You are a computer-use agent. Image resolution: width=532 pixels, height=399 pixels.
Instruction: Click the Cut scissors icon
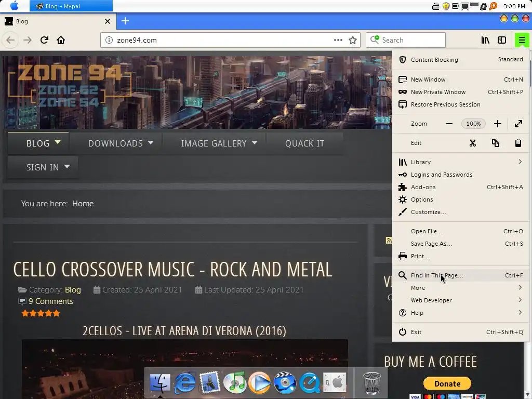tap(473, 143)
